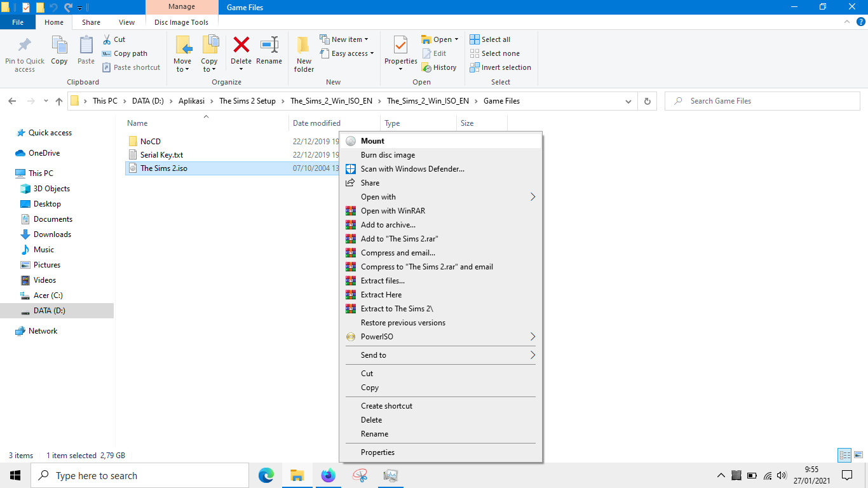Expand the address bar history dropdown
The width and height of the screenshot is (868, 488).
628,101
